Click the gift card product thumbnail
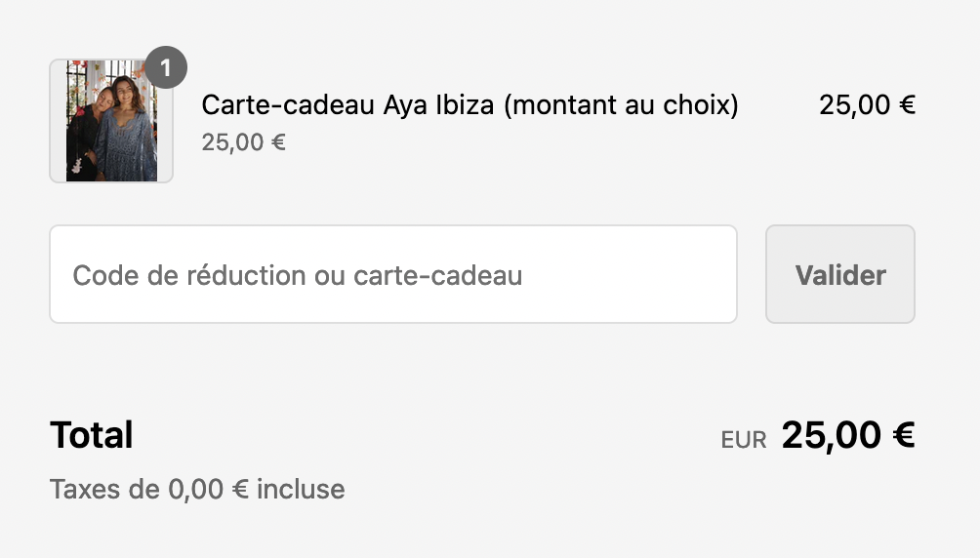 coord(111,121)
